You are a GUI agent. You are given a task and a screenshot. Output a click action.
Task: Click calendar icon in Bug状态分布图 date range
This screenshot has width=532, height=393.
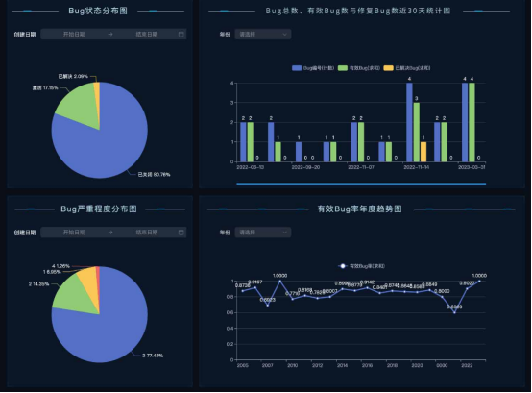[x=181, y=34]
